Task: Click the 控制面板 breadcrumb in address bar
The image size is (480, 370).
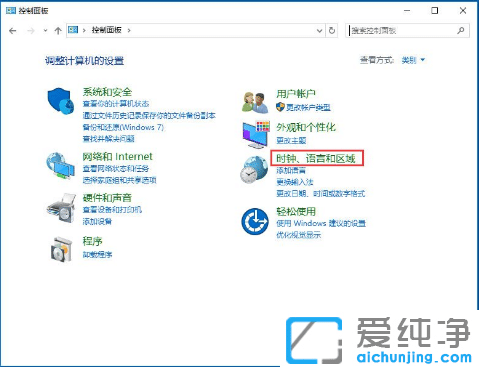Action: pos(107,30)
